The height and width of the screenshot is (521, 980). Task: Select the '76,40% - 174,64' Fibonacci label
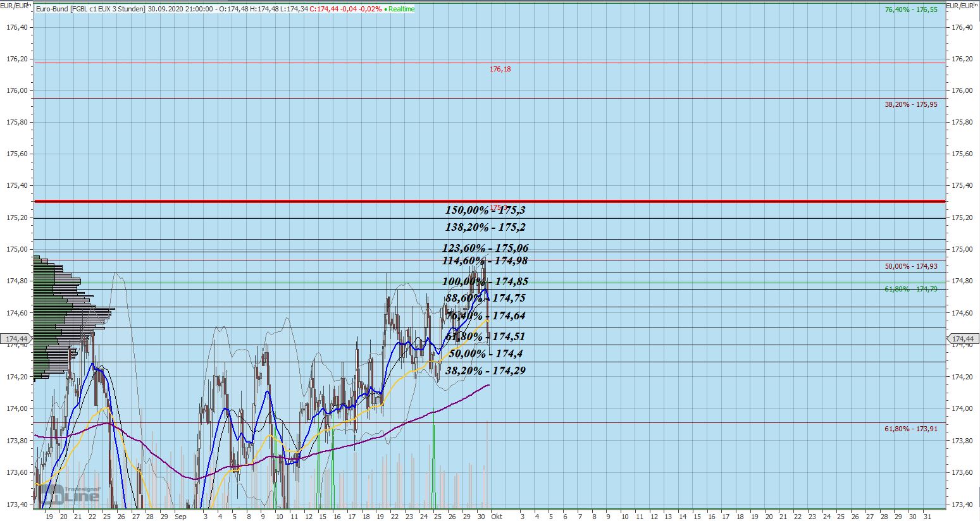coord(485,316)
